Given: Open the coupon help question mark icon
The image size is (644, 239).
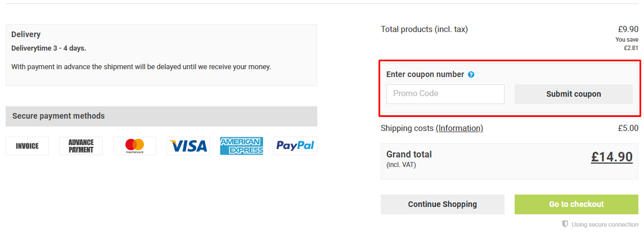Looking at the screenshot, I should coord(471,75).
